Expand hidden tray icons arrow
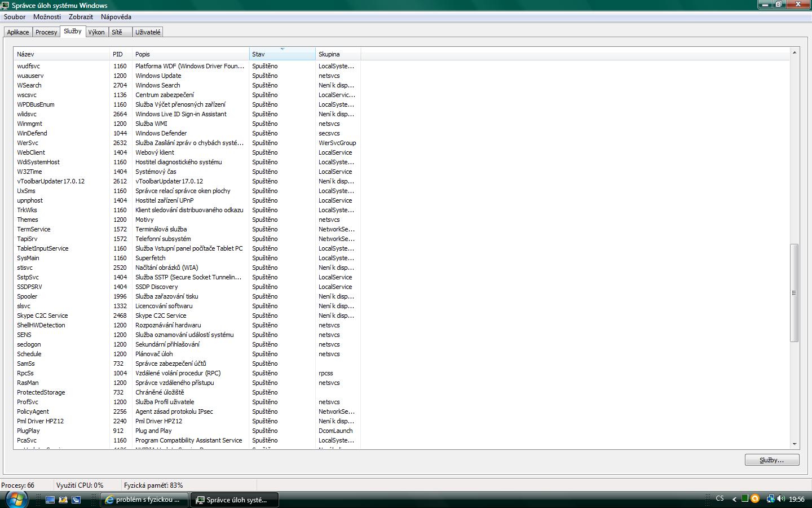 pyautogui.click(x=734, y=500)
